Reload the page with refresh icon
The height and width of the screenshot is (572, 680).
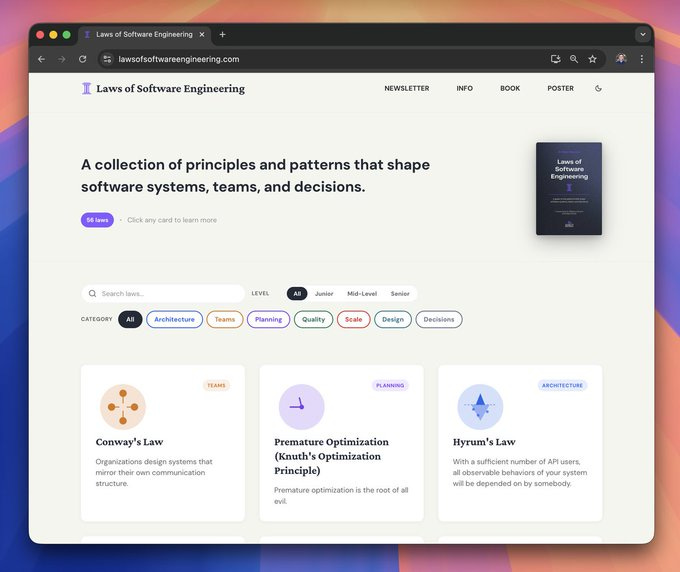(82, 59)
